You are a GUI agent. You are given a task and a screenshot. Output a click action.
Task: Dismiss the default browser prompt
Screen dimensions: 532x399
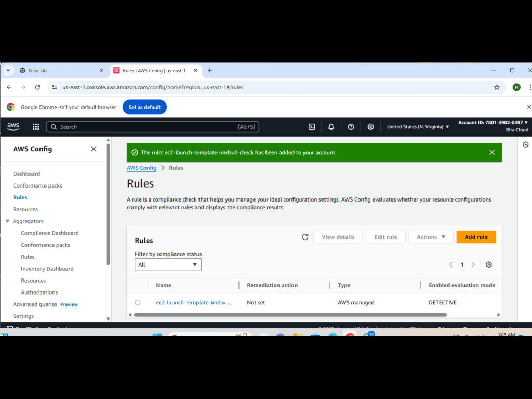coord(528,107)
